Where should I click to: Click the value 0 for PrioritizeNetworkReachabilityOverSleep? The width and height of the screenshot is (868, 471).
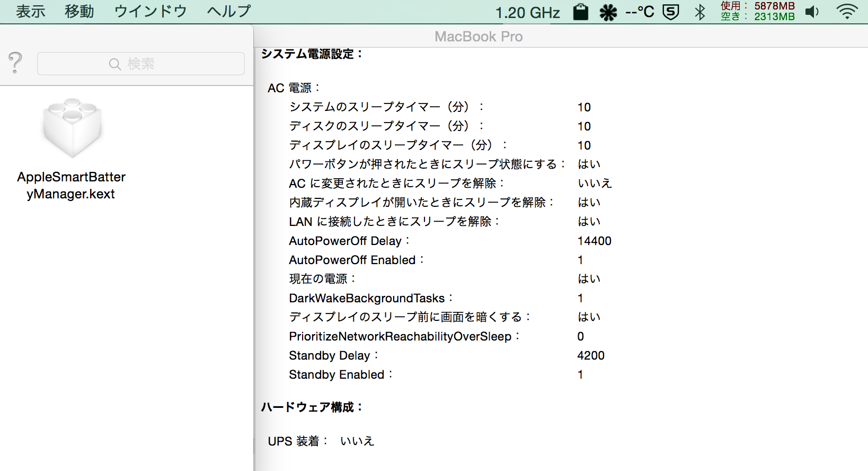point(581,336)
